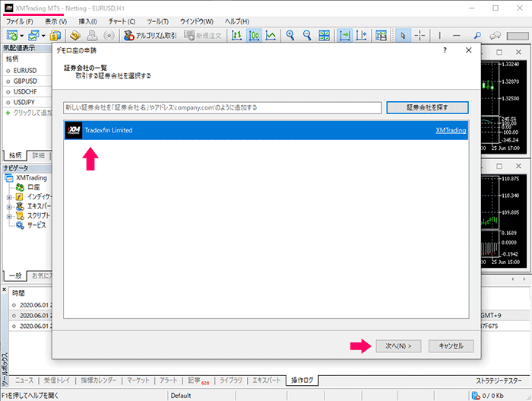This screenshot has height=401, width=532.
Task: Click the yellow tag icon in toolbar
Action: tap(75, 35)
